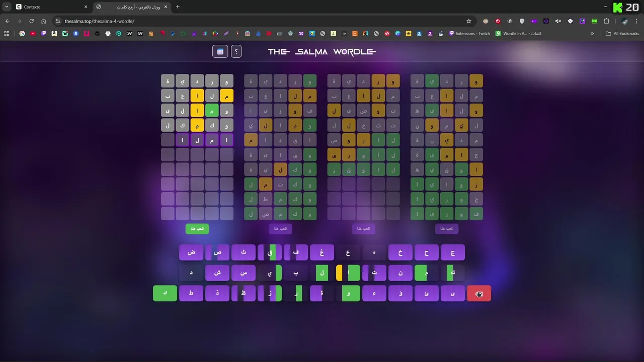644x362 pixels.
Task: Tap the ج key
Action: (x=453, y=252)
